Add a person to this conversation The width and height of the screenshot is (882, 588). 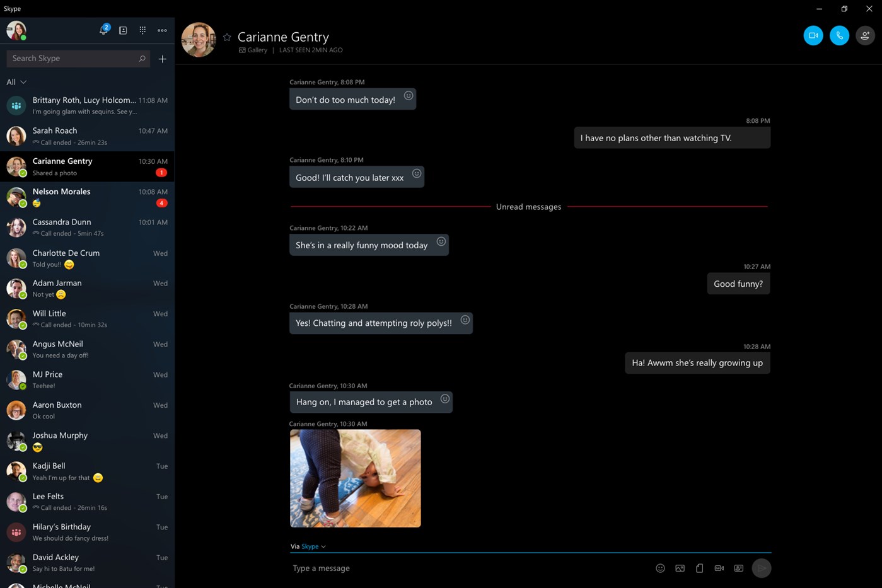tap(865, 35)
